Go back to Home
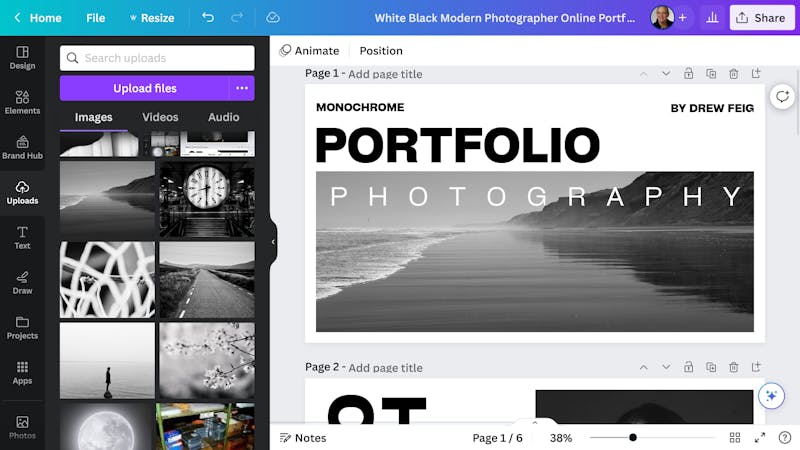The image size is (800, 450). (38, 18)
